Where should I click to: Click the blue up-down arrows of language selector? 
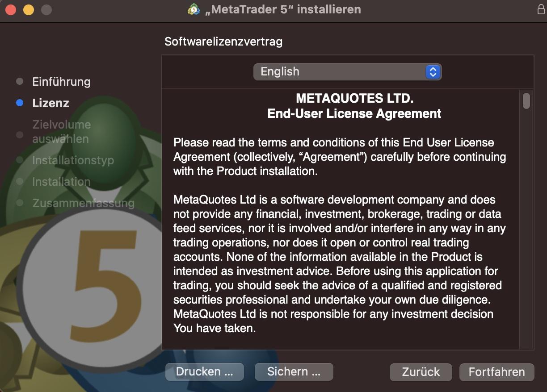coord(432,72)
